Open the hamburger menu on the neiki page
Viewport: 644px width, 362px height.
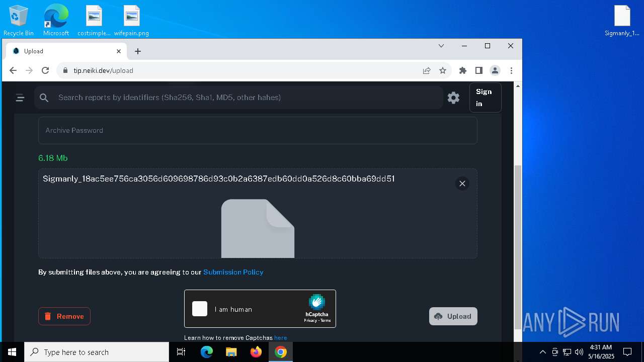pyautogui.click(x=20, y=98)
